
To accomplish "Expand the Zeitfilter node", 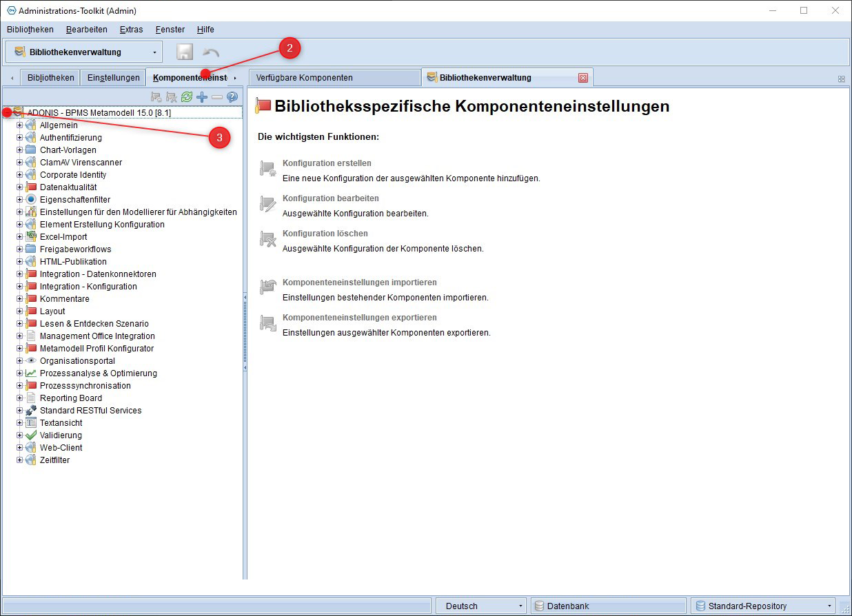I will [x=20, y=460].
